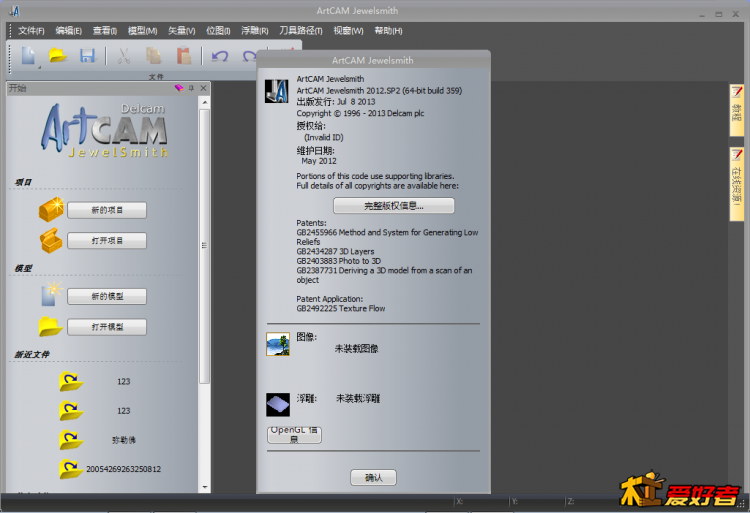Image resolution: width=750 pixels, height=513 pixels.
Task: Confirm the about dialog with 确认
Action: click(374, 477)
